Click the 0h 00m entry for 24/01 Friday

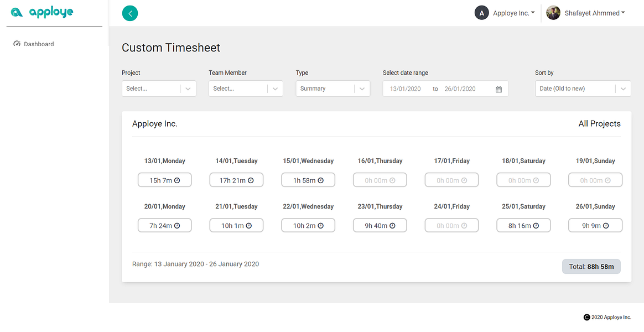pyautogui.click(x=452, y=226)
